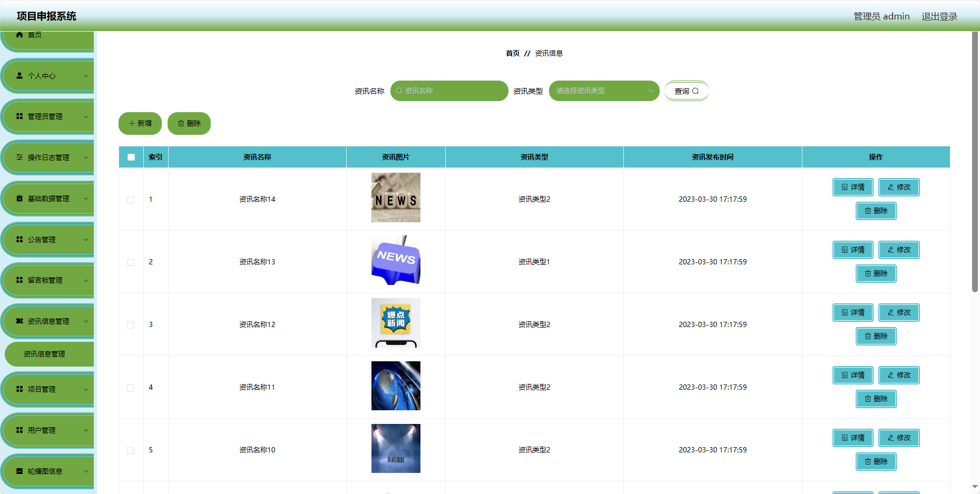The width and height of the screenshot is (980, 494).
Task: Expand the 公告管理 sidebar menu
Action: pyautogui.click(x=48, y=240)
